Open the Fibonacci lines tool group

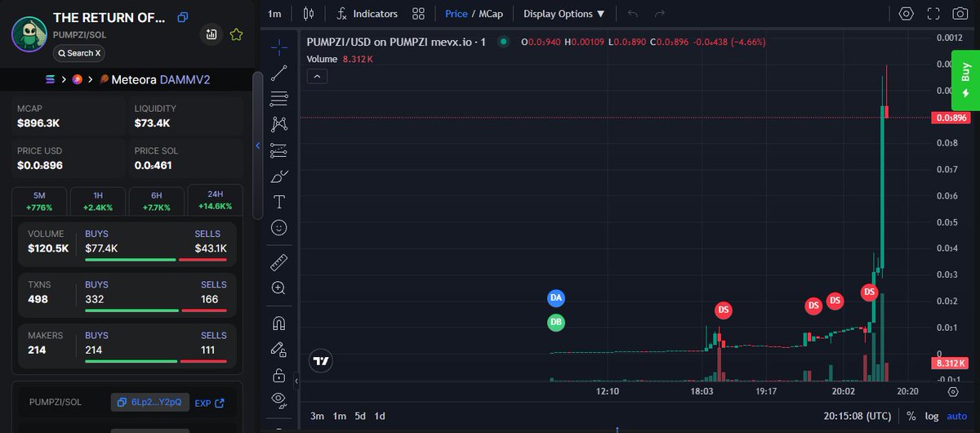click(x=278, y=98)
